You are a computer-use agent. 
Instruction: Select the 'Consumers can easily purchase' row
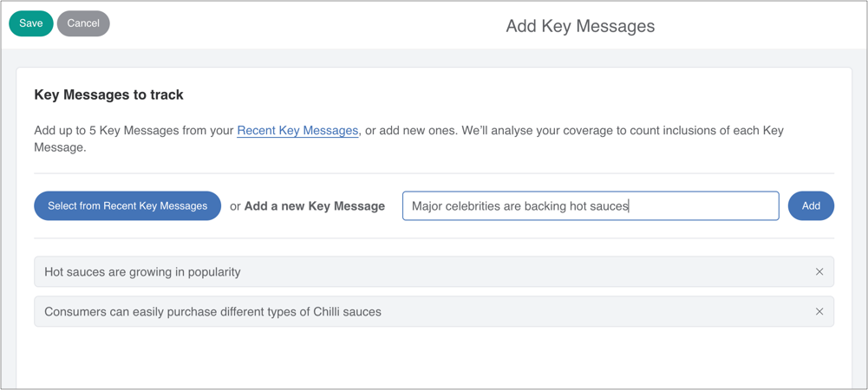click(347, 312)
